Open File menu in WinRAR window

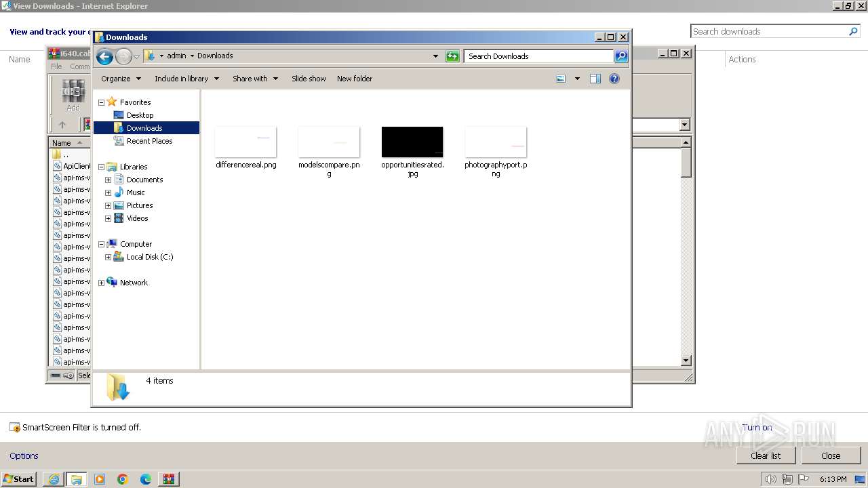56,66
